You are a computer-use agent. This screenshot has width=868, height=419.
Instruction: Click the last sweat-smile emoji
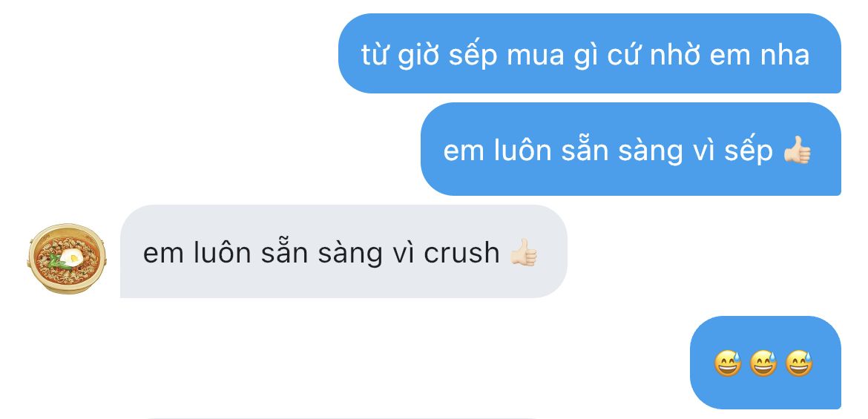(x=799, y=363)
